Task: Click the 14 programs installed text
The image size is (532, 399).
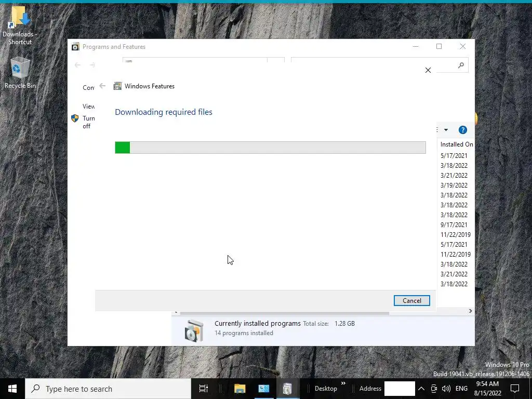Action: (x=244, y=333)
